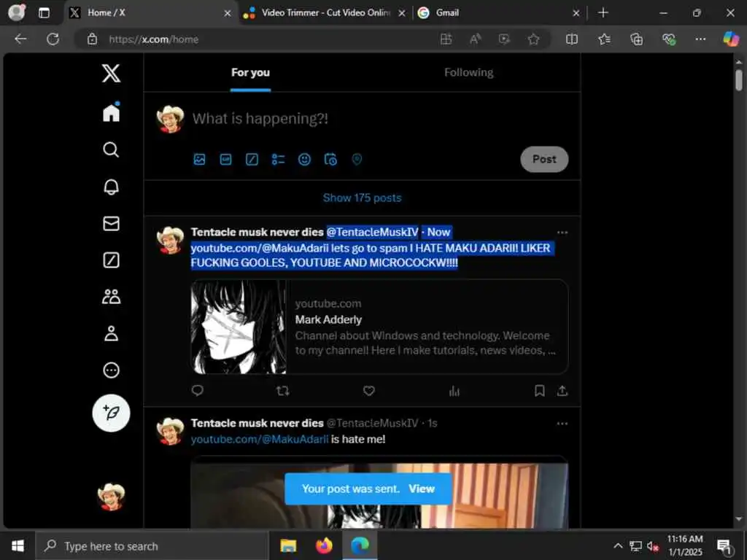
Task: Repost the Mark Adderly link post
Action: 283,391
